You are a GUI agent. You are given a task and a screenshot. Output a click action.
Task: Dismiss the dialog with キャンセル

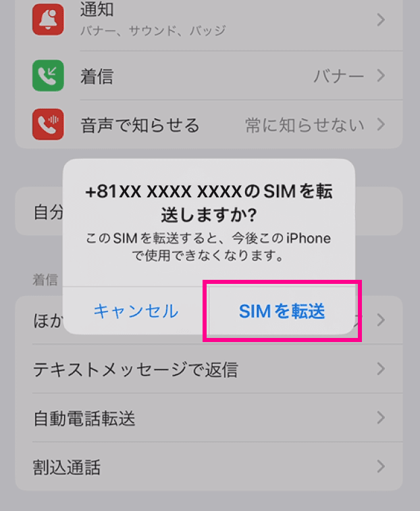point(136,311)
